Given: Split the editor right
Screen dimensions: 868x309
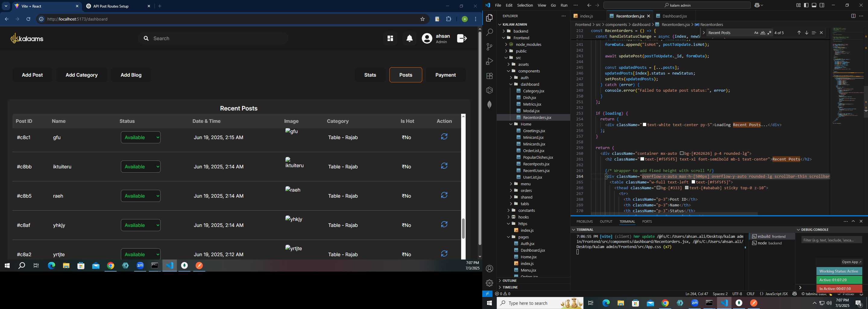Looking at the screenshot, I should click(853, 16).
